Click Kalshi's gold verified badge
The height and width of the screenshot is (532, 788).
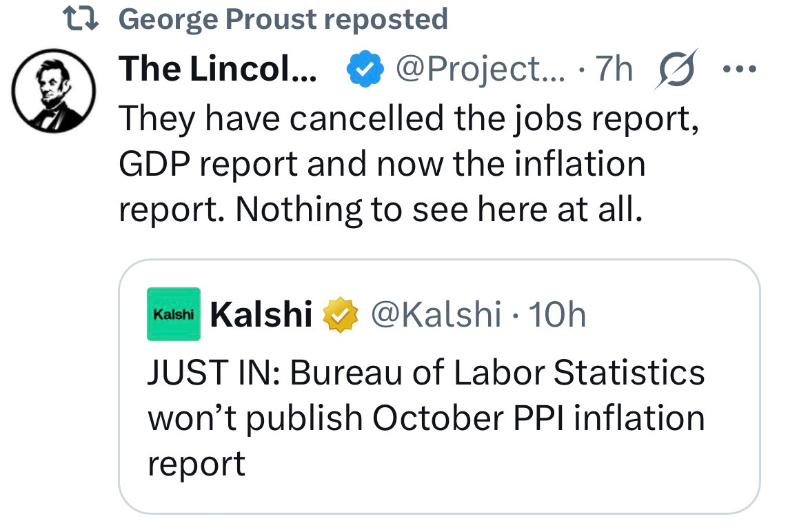coord(341,315)
